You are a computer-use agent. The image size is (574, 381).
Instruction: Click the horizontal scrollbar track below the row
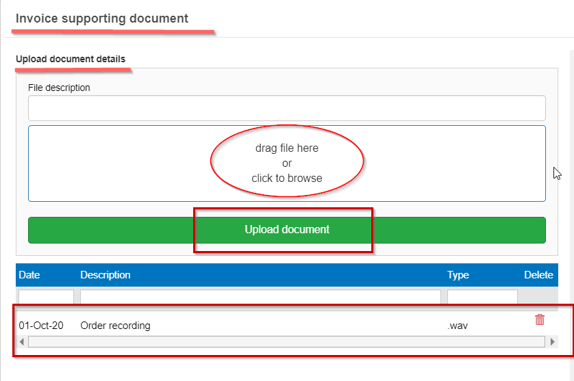click(287, 342)
